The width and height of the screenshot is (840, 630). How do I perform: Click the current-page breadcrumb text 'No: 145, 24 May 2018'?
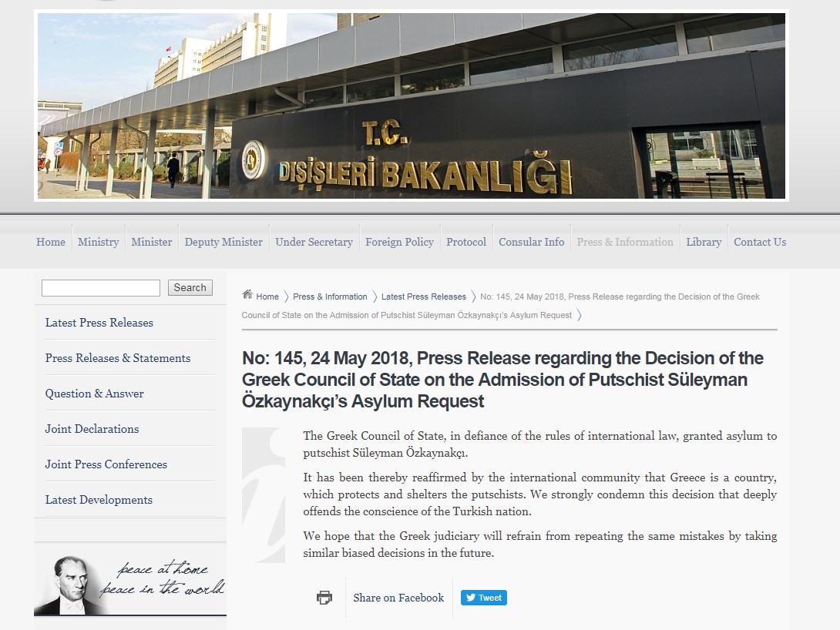pos(500,306)
